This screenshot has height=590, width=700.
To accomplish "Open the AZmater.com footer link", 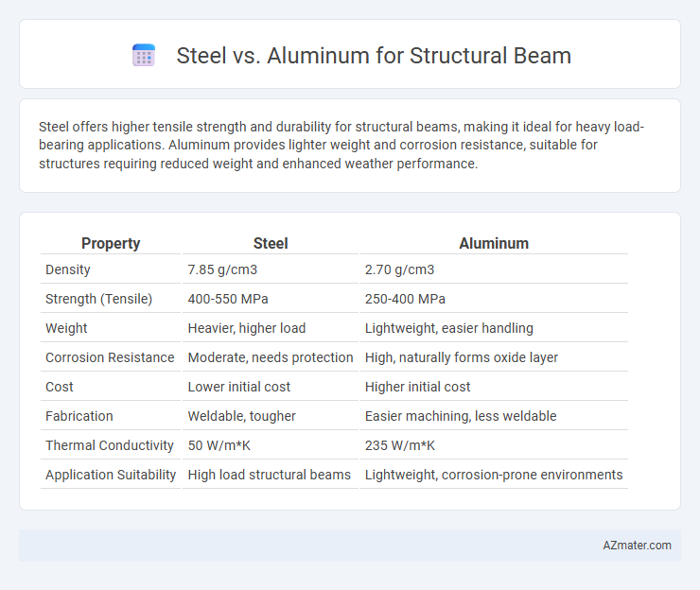I will (x=637, y=546).
